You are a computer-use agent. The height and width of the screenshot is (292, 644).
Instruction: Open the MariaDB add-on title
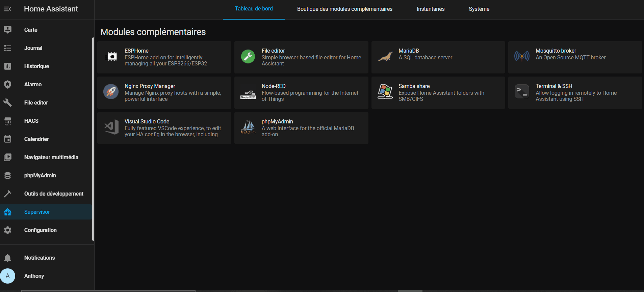pos(409,51)
